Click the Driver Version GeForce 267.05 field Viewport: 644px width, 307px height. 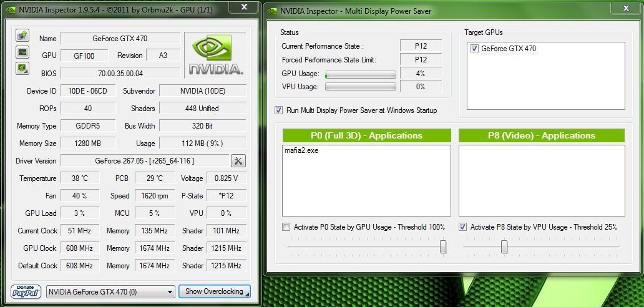pos(145,160)
